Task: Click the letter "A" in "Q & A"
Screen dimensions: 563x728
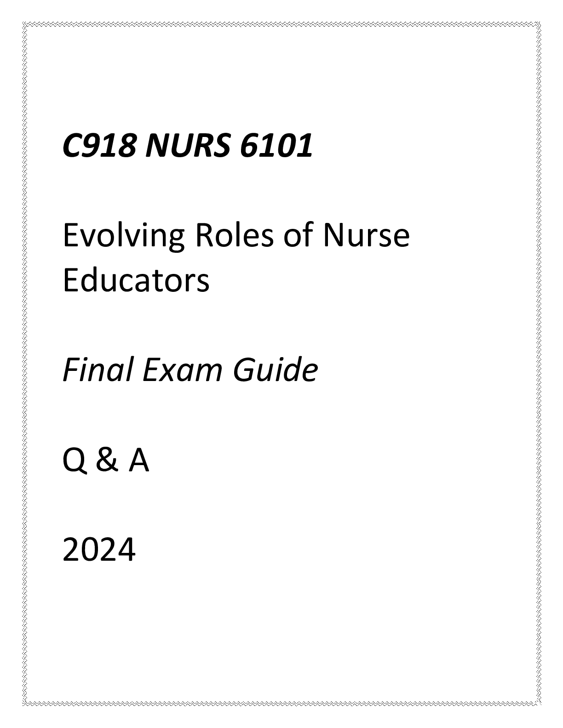Action: (139, 461)
